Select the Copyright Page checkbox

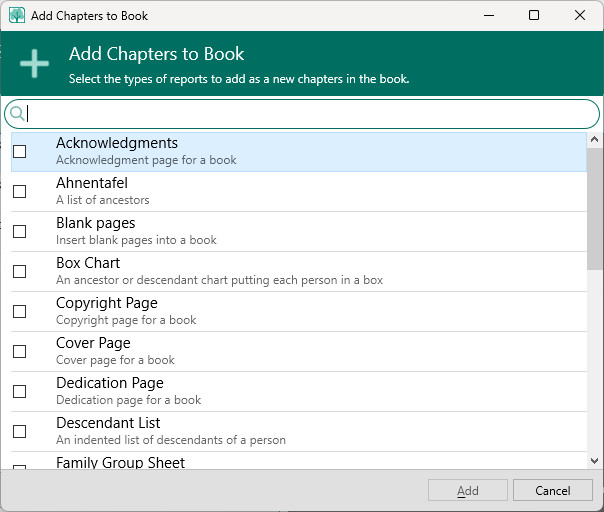pyautogui.click(x=20, y=312)
